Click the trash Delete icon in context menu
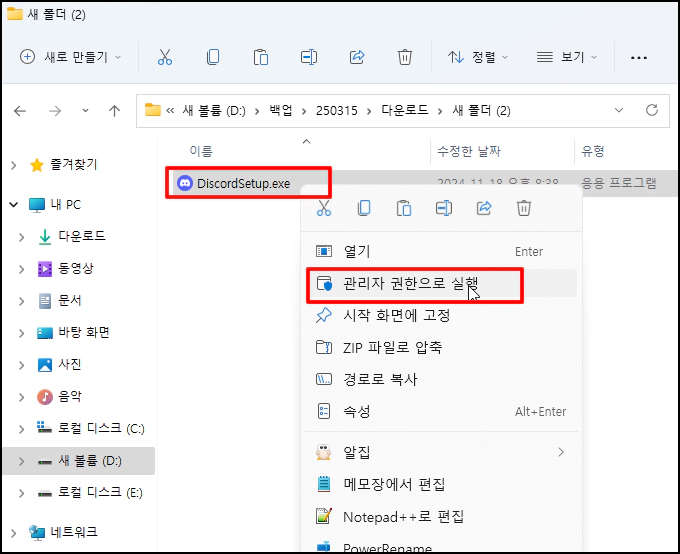This screenshot has width=680, height=554. [524, 208]
